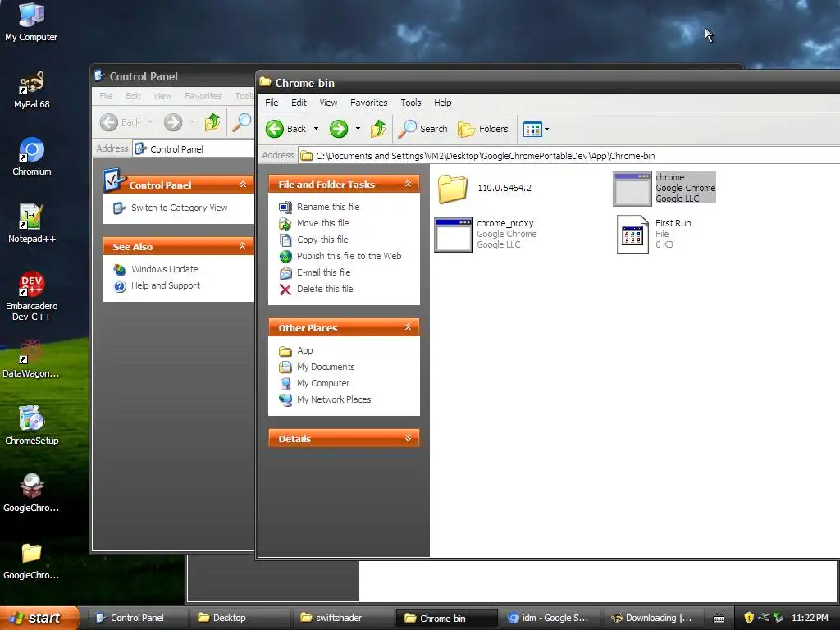Open the View menu in Chrome-bin
This screenshot has height=630, width=840.
[x=328, y=103]
